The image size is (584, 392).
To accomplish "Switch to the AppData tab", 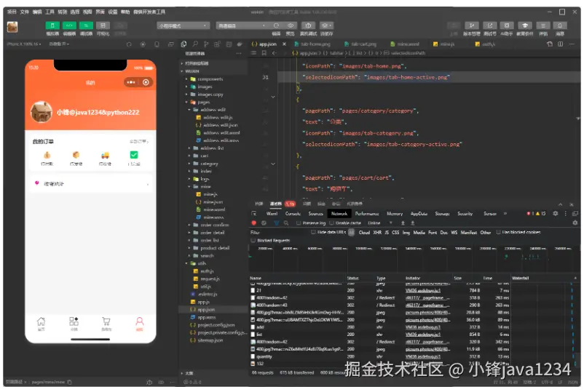I will [x=419, y=214].
